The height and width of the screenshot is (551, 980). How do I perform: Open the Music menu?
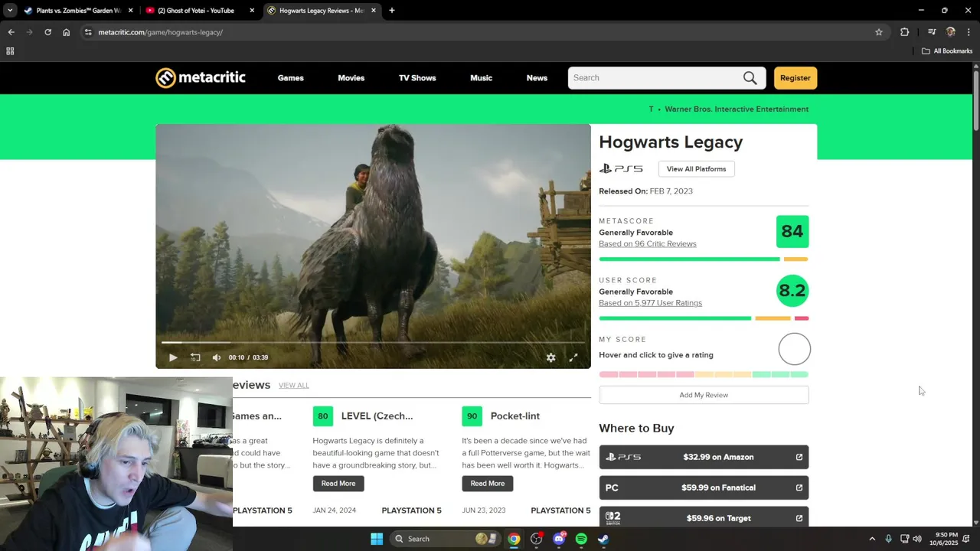482,78
